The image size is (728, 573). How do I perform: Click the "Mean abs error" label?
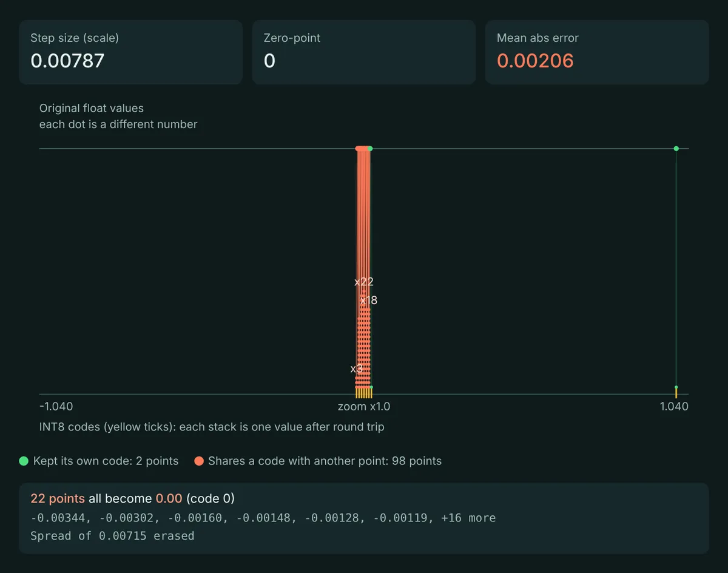(538, 38)
